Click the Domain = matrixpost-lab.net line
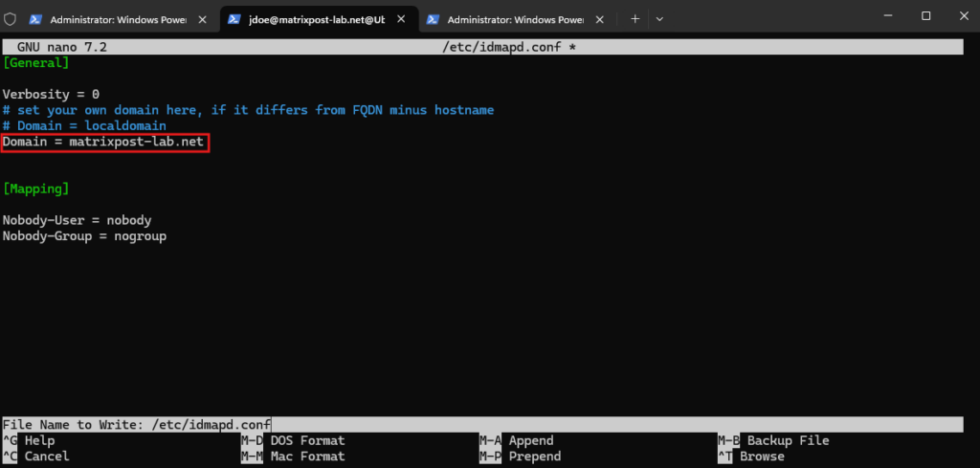 click(x=103, y=142)
